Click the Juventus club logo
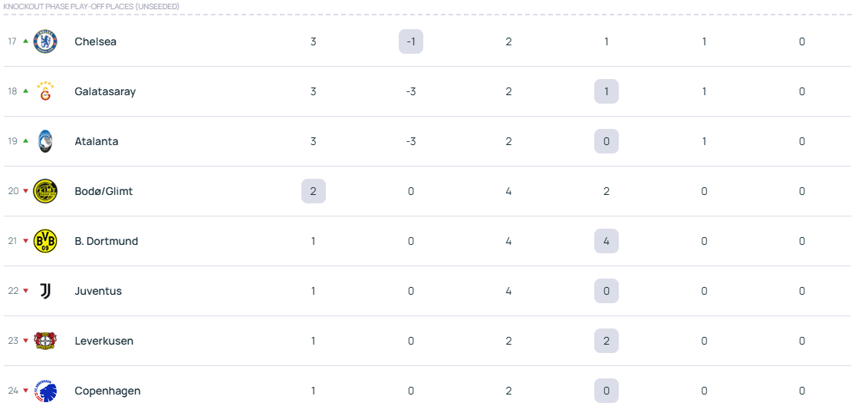 tap(45, 291)
